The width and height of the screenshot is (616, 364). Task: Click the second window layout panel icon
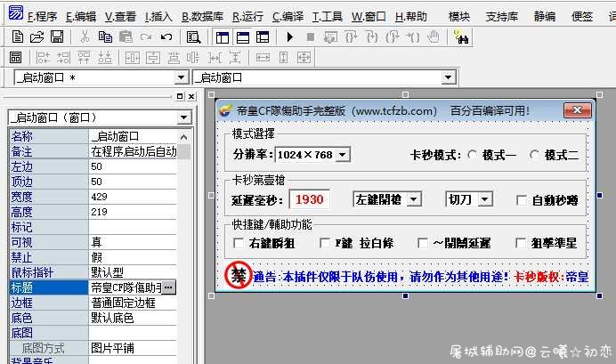coord(243,37)
